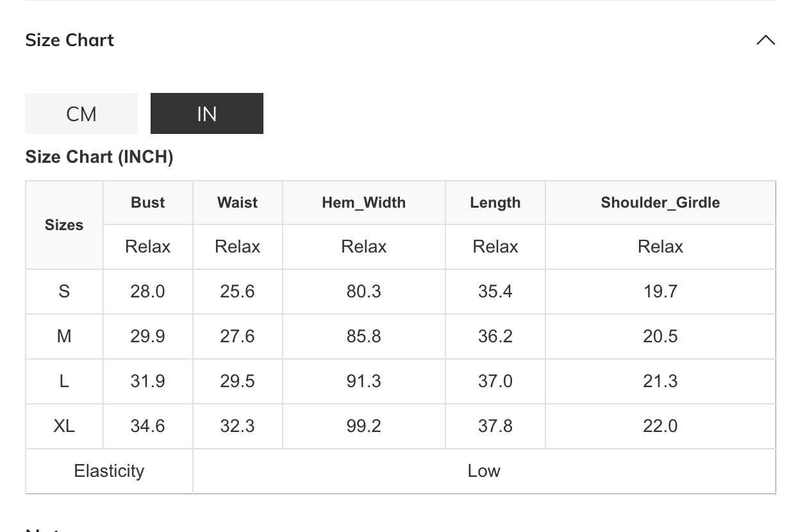Switch size units to CM

[x=81, y=113]
